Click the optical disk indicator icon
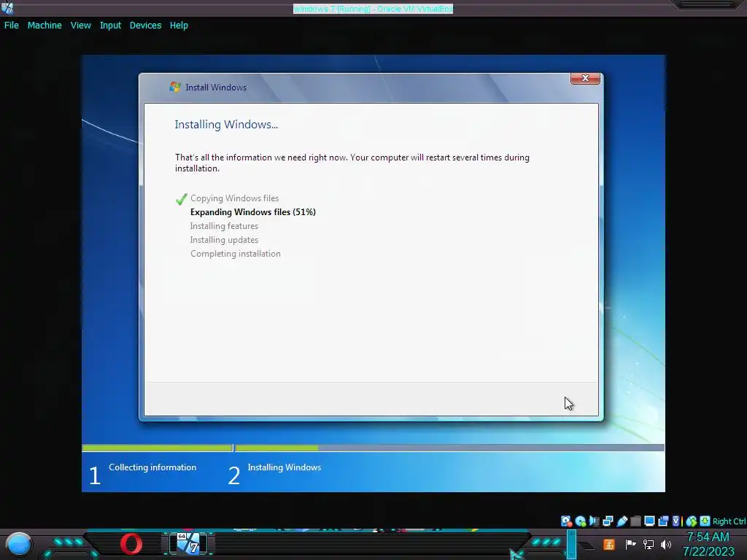The width and height of the screenshot is (747, 560). (580, 521)
